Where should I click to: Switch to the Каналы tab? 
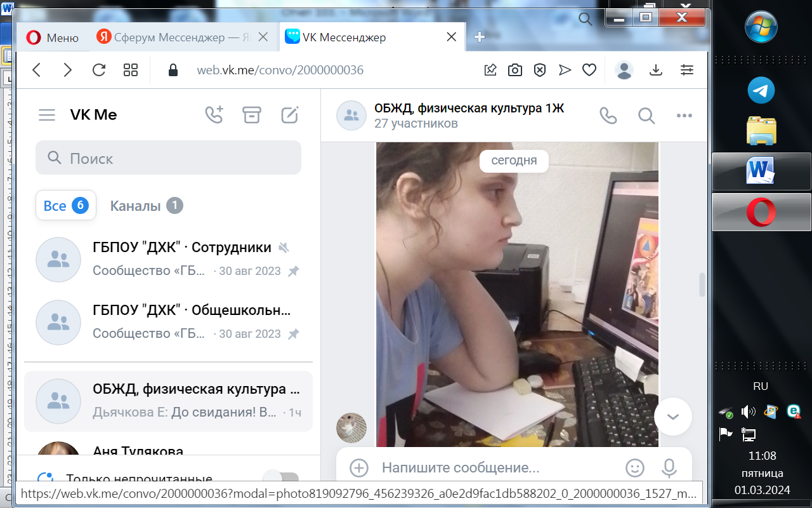click(x=146, y=206)
